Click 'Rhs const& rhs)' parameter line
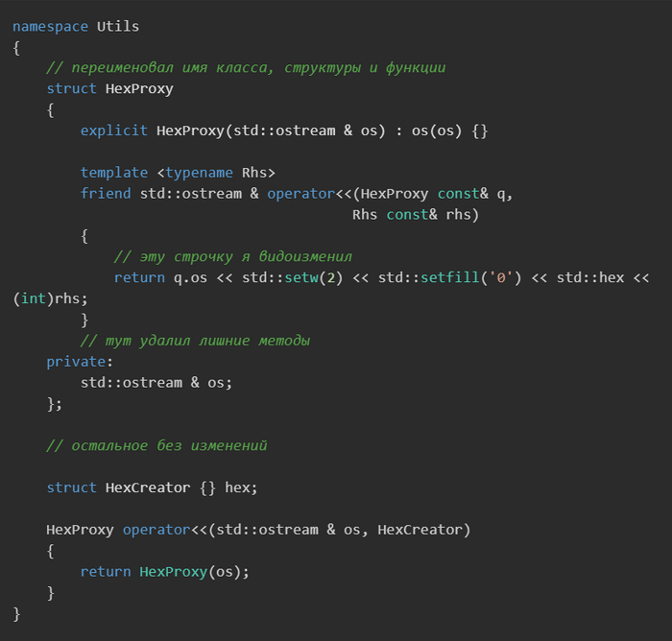 (x=416, y=215)
